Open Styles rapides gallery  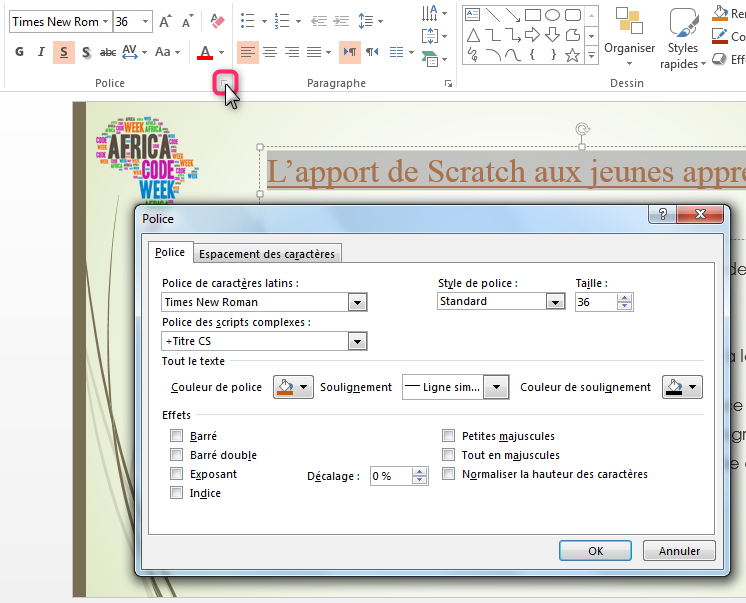click(682, 38)
